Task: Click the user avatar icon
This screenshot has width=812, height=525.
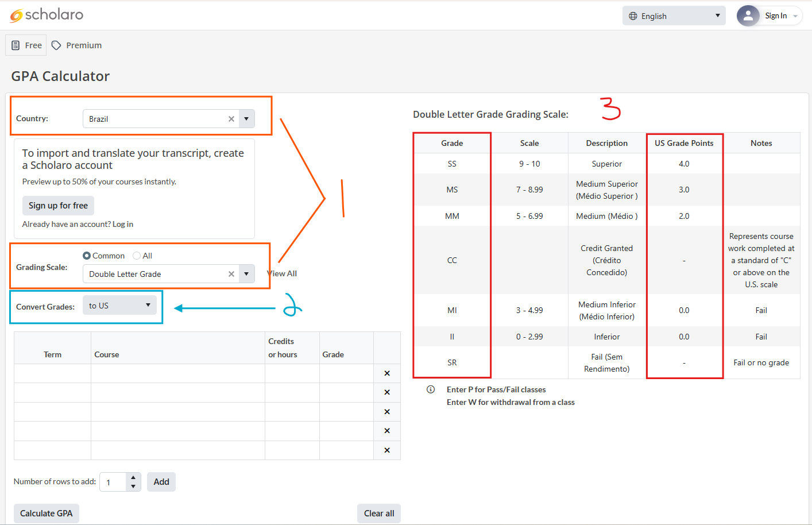Action: click(x=748, y=16)
